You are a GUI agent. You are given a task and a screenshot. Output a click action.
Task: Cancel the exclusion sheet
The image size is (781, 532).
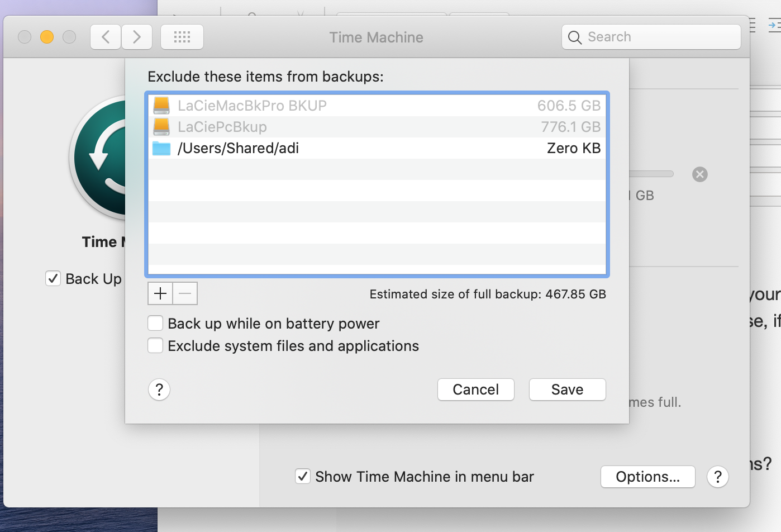476,389
